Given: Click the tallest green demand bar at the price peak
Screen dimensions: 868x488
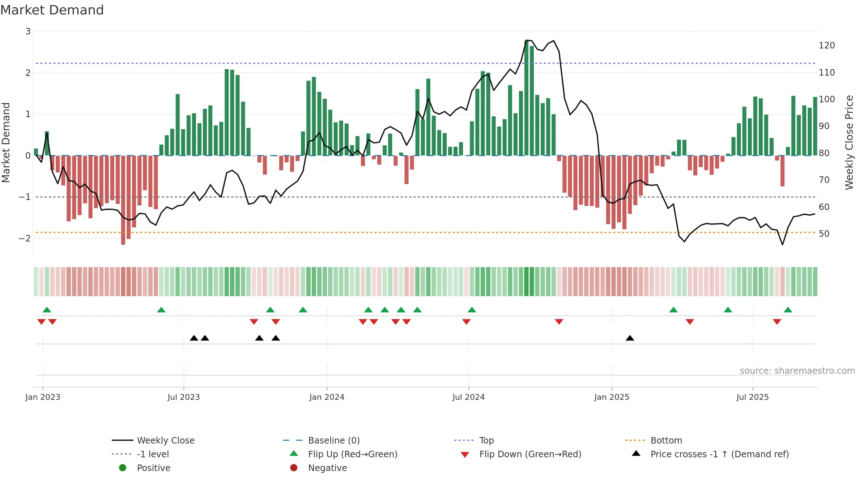Looking at the screenshot, I should 526,98.
